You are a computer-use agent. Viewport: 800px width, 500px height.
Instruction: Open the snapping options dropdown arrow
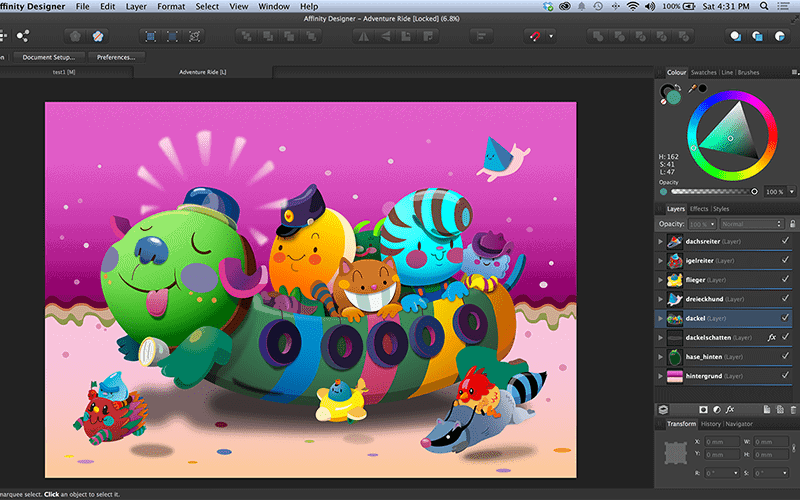[551, 36]
